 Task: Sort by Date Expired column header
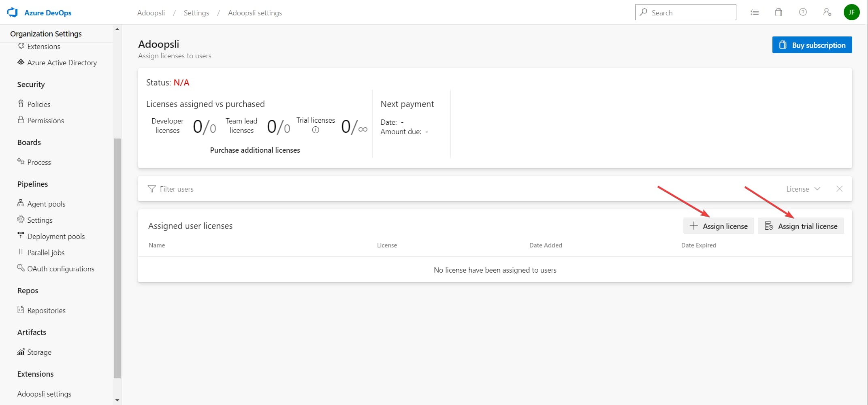(x=699, y=245)
